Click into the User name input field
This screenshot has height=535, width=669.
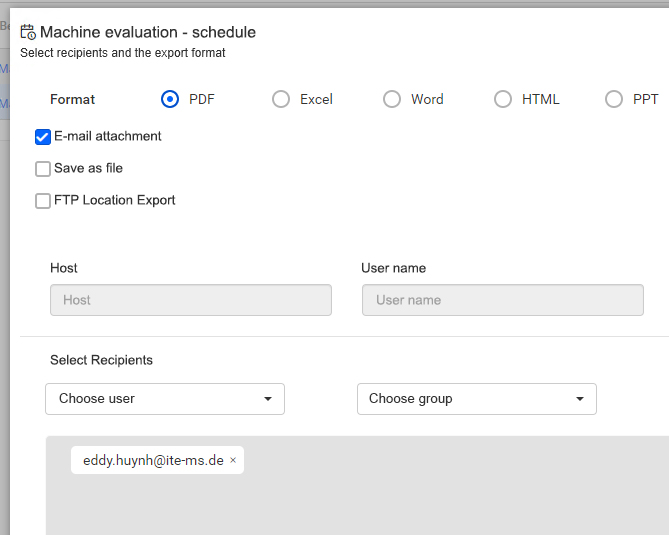502,300
